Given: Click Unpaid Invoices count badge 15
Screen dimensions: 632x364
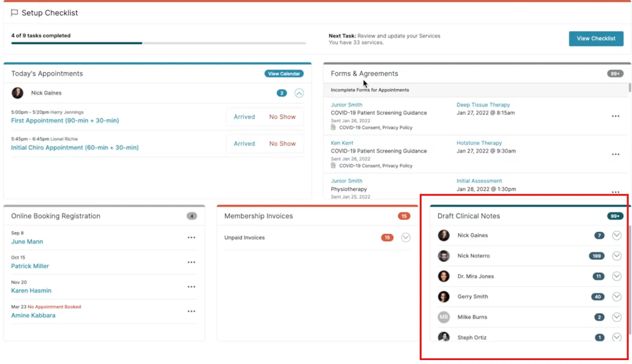Looking at the screenshot, I should 387,238.
